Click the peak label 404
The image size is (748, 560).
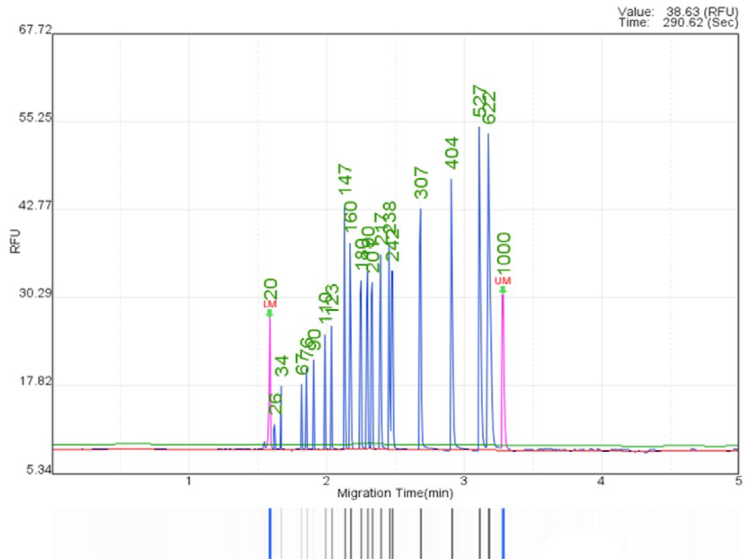(x=452, y=153)
